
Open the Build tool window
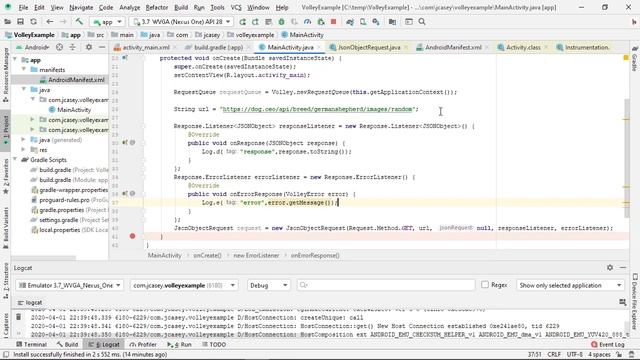click(x=67, y=344)
